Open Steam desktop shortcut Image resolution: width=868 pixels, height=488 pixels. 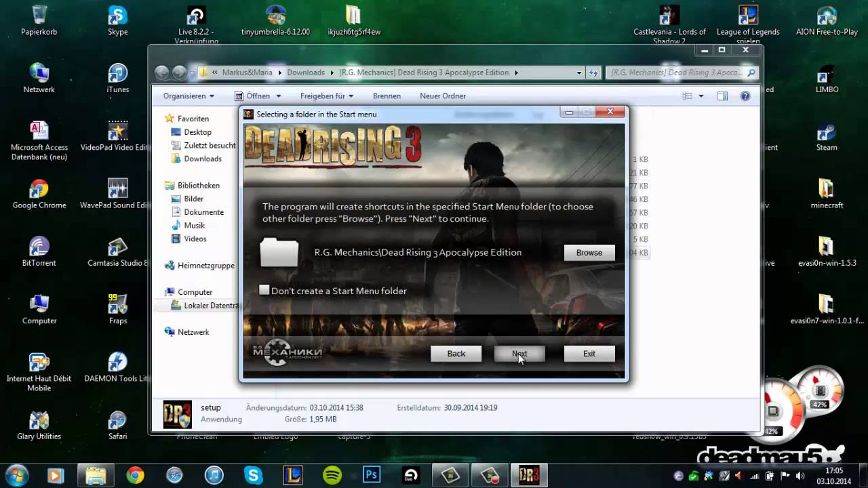click(827, 136)
